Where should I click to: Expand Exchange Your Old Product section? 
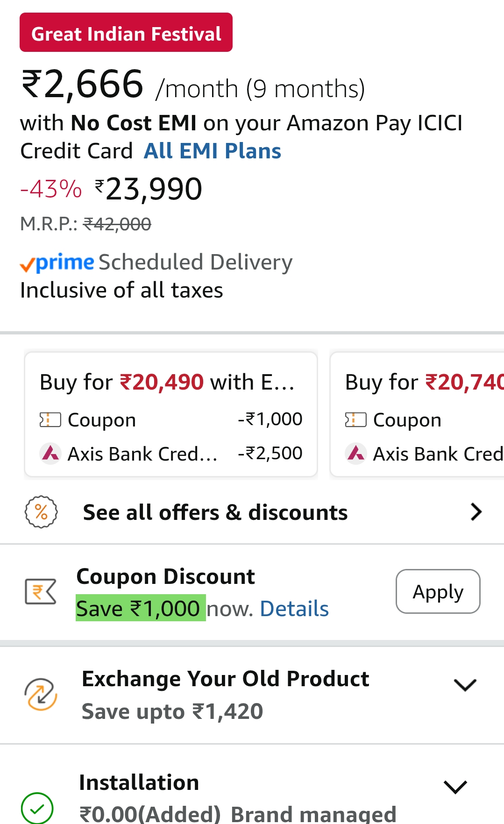pos(465,685)
